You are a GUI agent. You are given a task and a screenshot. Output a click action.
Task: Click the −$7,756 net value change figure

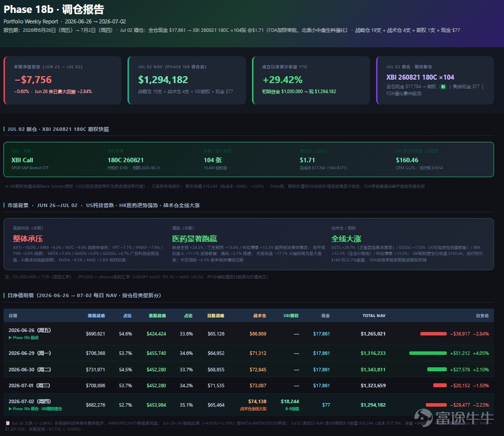[33, 80]
